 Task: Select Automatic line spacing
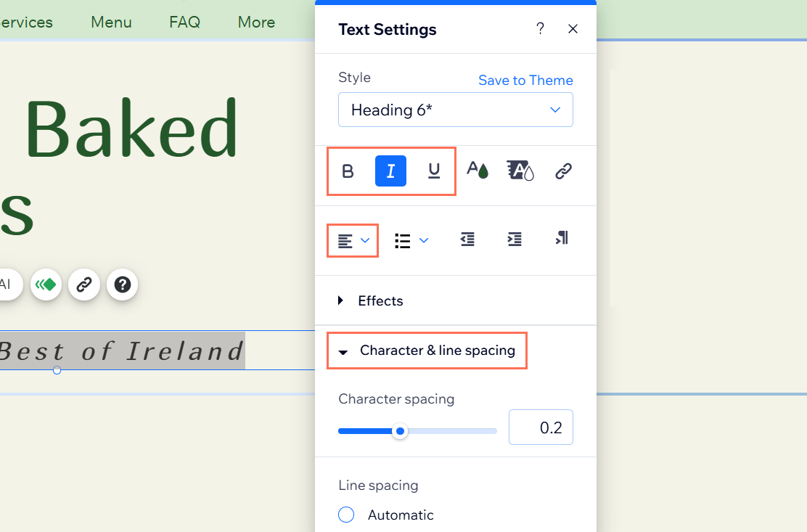point(346,515)
